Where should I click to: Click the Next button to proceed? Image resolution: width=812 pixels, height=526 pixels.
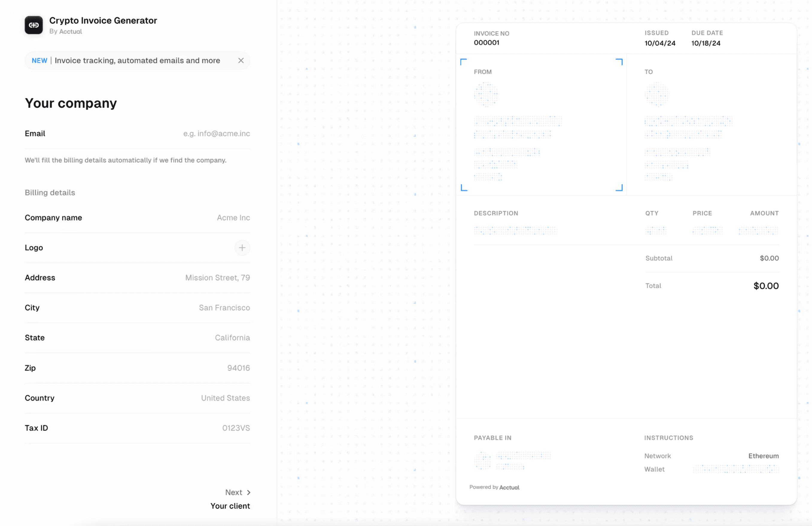[235, 492]
